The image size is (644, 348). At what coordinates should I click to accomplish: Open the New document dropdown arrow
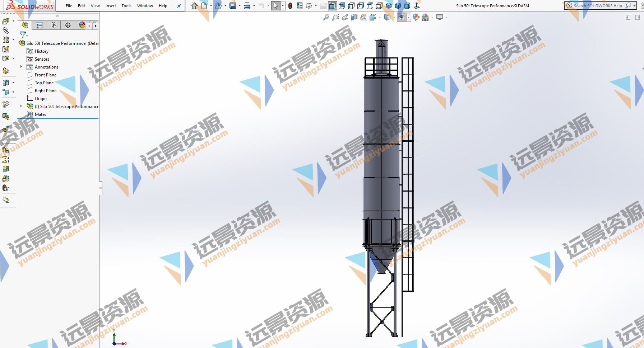(x=211, y=6)
